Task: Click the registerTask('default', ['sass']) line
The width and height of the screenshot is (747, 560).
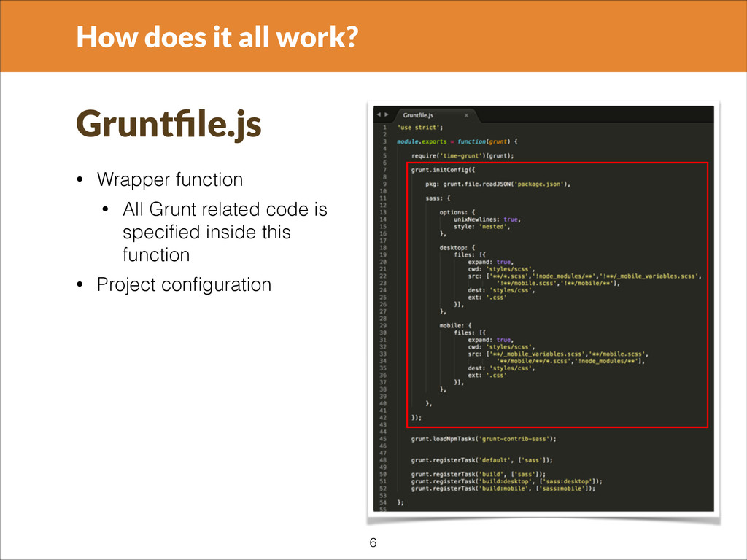Action: point(482,461)
